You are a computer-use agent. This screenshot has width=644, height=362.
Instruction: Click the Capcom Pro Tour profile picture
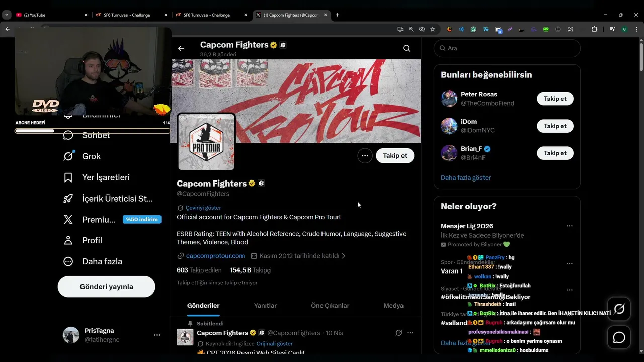206,142
